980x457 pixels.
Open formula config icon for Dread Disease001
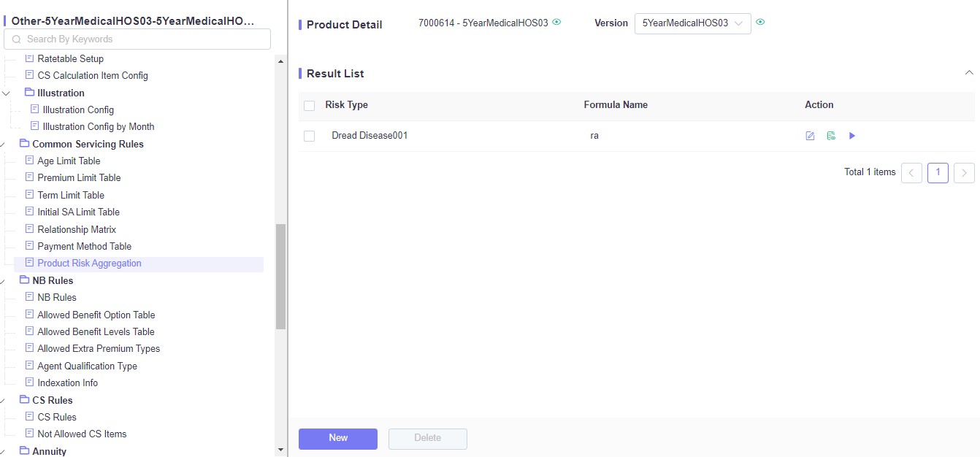[831, 136]
